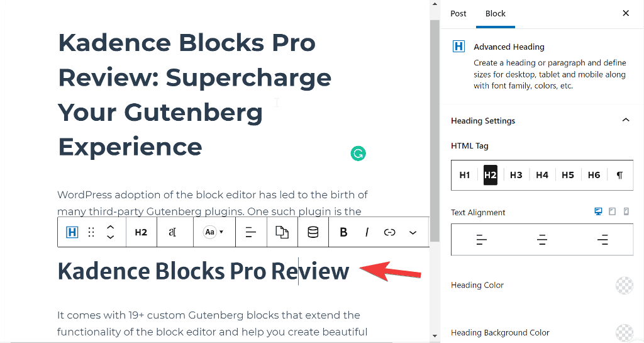The image size is (644, 343).
Task: Toggle italic formatting in the toolbar
Action: (x=367, y=232)
